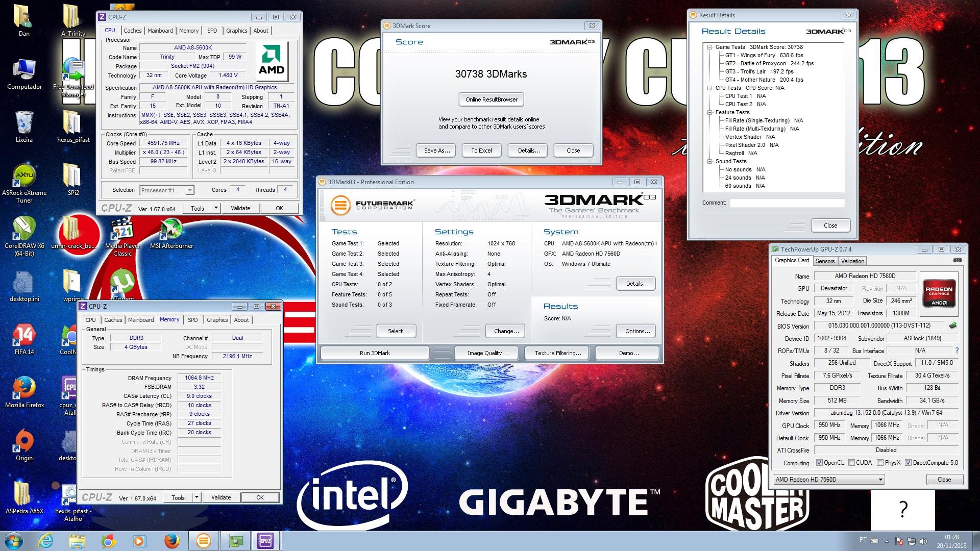The height and width of the screenshot is (551, 980).
Task: Open the Lixeira recycle bin icon
Action: click(24, 127)
